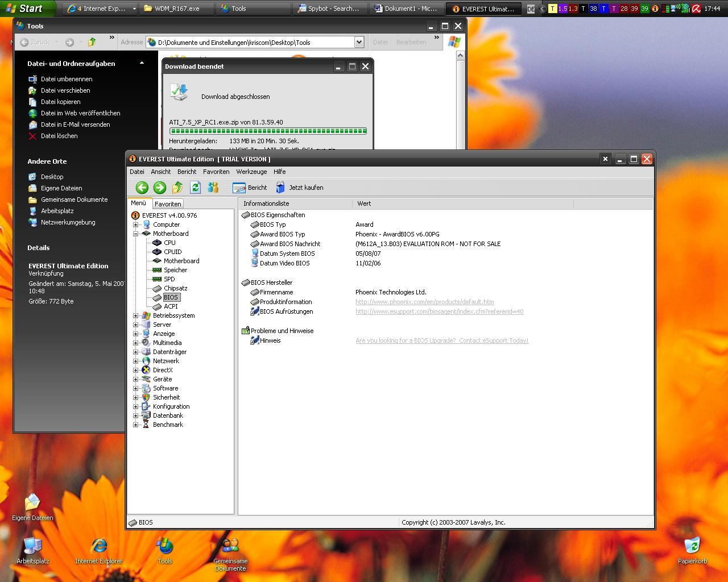Expand the Computer node
The image size is (728, 582).
point(136,225)
